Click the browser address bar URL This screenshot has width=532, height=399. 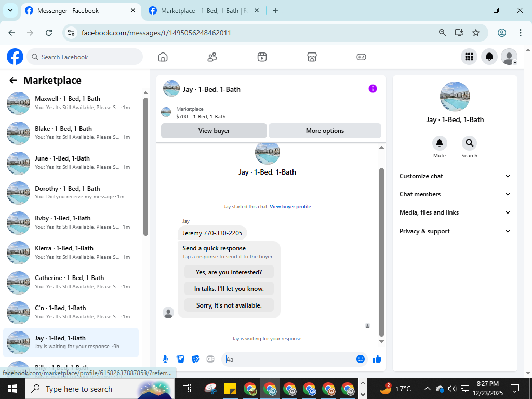click(x=156, y=33)
